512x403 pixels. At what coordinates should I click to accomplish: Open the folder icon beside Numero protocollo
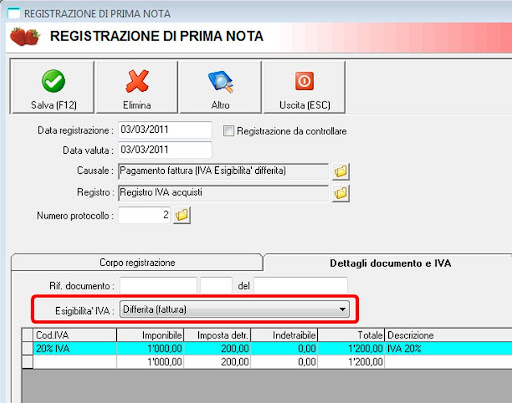[x=182, y=215]
